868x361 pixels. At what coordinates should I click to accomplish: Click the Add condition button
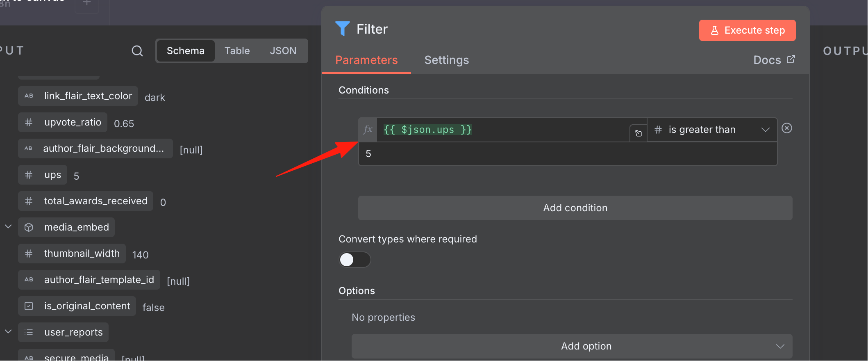click(x=575, y=208)
